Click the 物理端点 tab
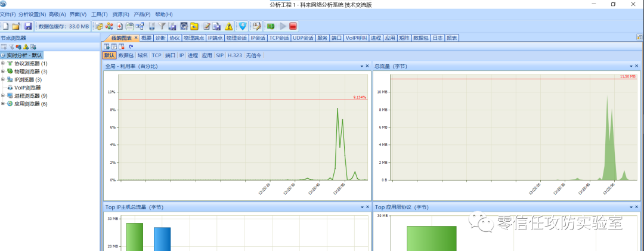 pyautogui.click(x=194, y=38)
